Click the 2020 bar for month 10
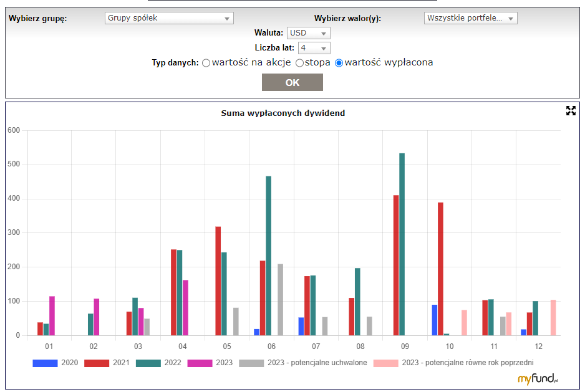This screenshot has height=392, width=585. [x=435, y=320]
